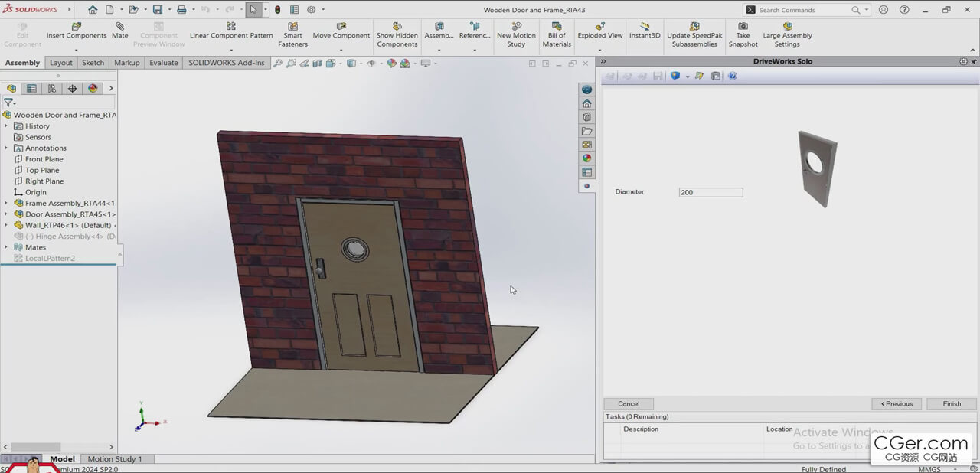Click the Mate tool icon
The image size is (980, 473).
120,27
